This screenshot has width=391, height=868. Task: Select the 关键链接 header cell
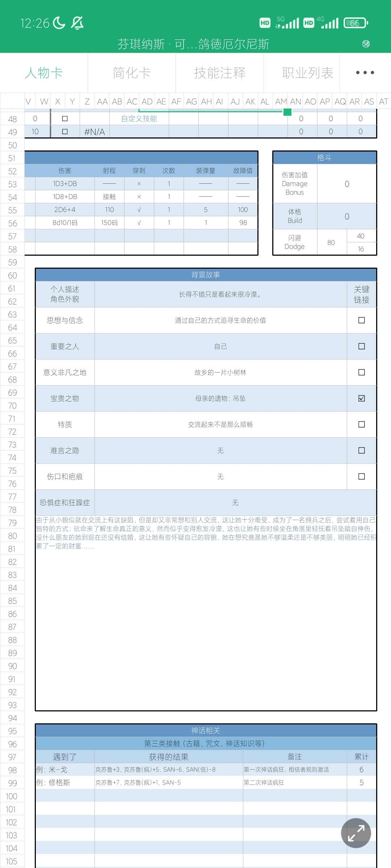(362, 294)
